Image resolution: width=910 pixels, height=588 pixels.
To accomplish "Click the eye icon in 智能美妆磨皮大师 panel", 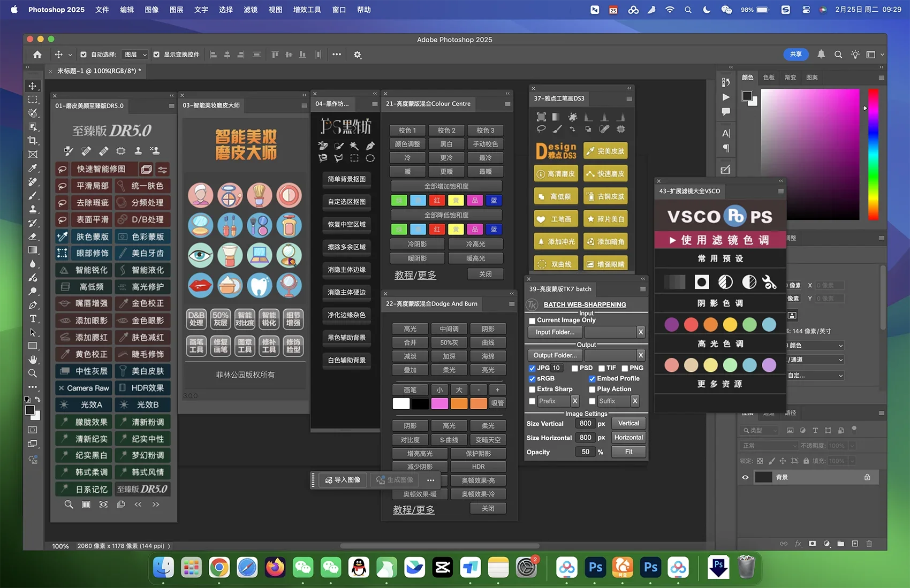I will 201,256.
